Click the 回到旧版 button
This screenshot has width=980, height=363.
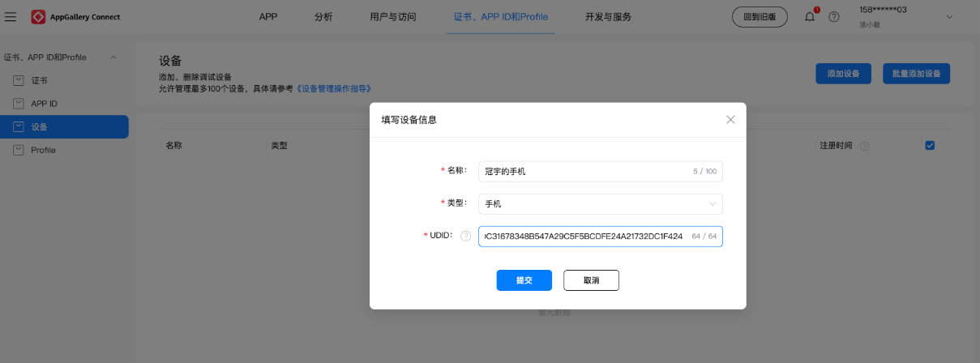(759, 17)
